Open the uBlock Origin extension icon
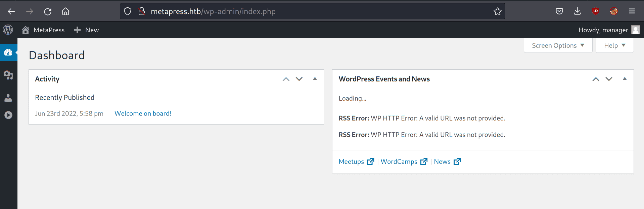Image resolution: width=644 pixels, height=209 pixels. tap(596, 11)
